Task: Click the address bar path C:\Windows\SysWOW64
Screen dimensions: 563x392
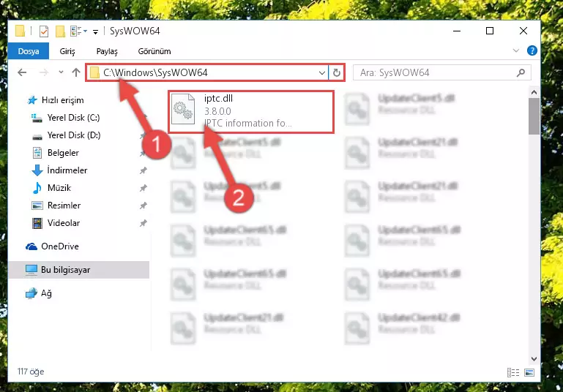Action: pyautogui.click(x=155, y=73)
